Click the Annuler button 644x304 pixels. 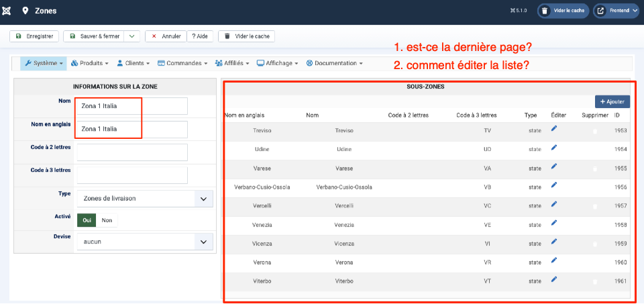(x=166, y=36)
